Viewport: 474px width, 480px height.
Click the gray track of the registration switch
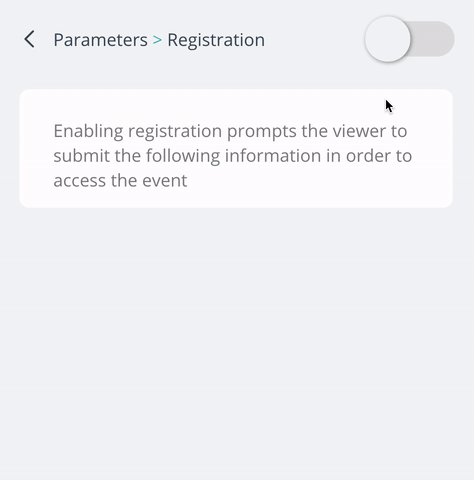click(x=433, y=39)
